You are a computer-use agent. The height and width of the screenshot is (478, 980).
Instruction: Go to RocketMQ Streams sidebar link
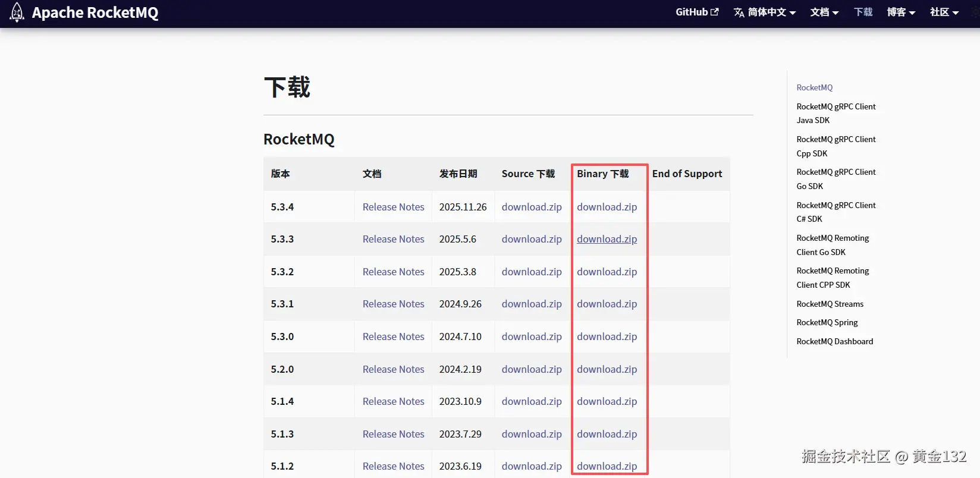[x=830, y=304]
